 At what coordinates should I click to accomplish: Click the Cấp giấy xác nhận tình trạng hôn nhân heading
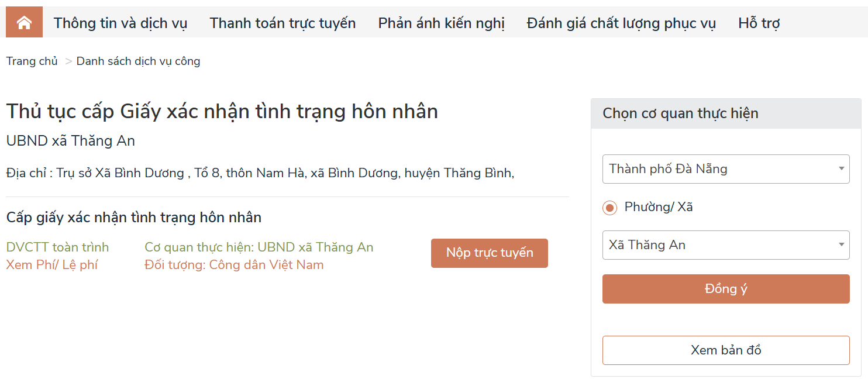pyautogui.click(x=134, y=218)
